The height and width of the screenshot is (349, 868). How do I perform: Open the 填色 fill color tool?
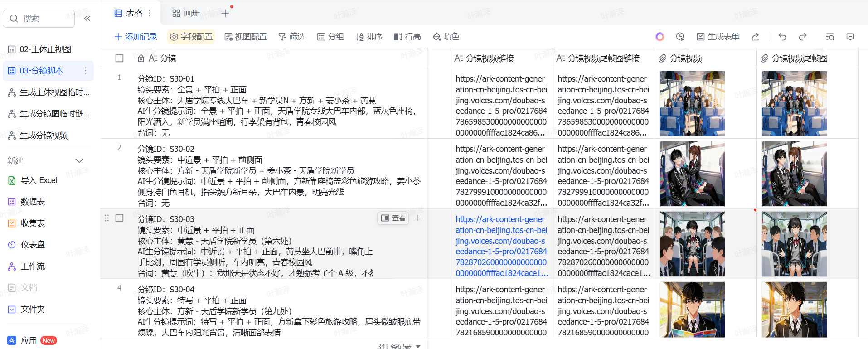[446, 37]
